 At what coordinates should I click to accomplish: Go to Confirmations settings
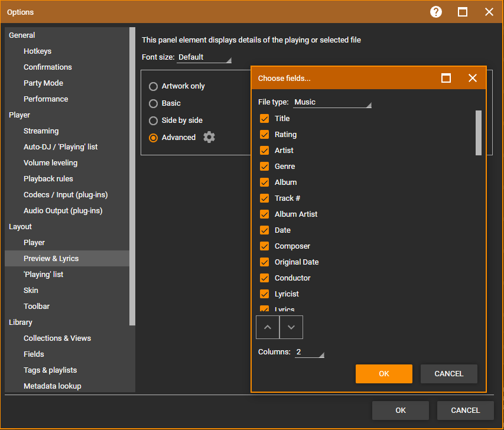(48, 67)
